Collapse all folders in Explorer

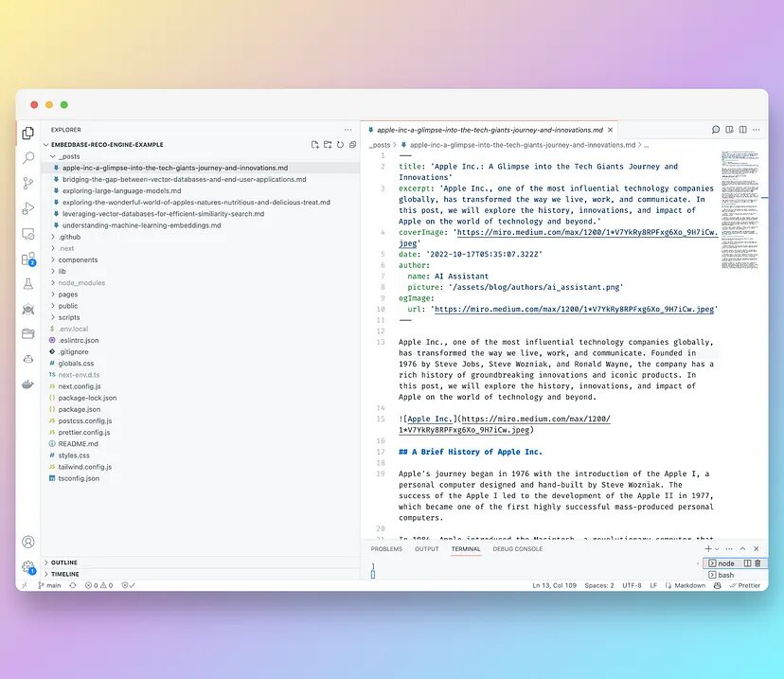tap(352, 145)
